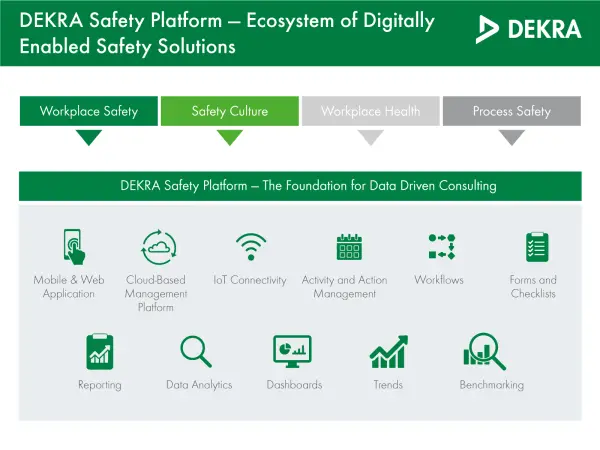600x450 pixels.
Task: Click the "Reporting" label
Action: (100, 385)
